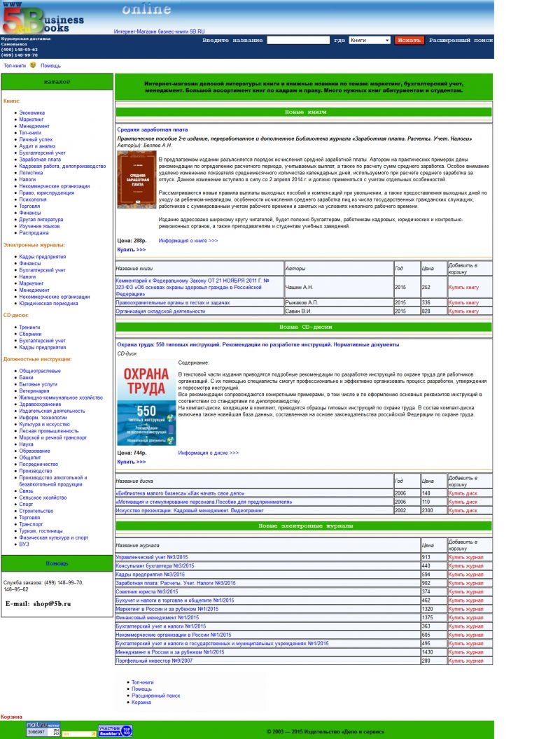The image size is (560, 739).
Task: Buy the Чашин А.Н. commentary book
Action: (x=463, y=287)
